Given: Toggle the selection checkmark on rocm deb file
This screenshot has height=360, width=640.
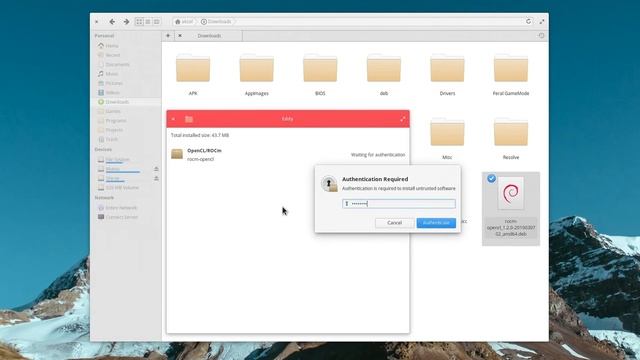Looking at the screenshot, I should click(x=491, y=178).
